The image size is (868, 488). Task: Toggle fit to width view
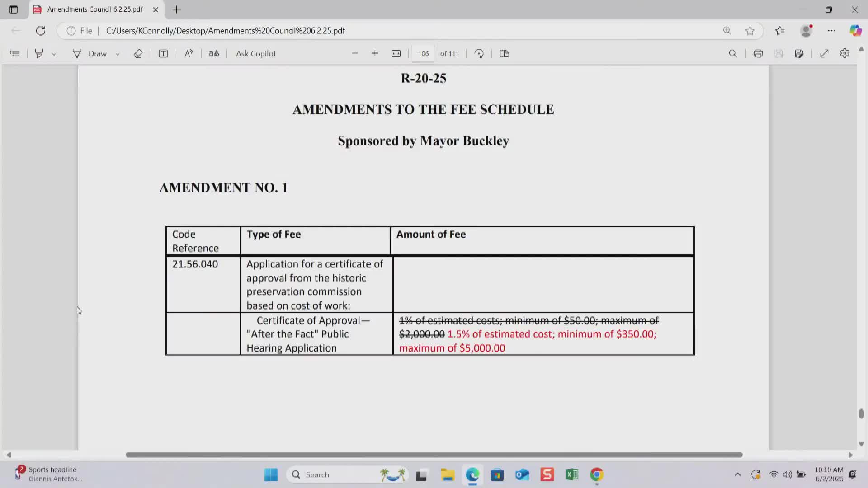click(396, 53)
